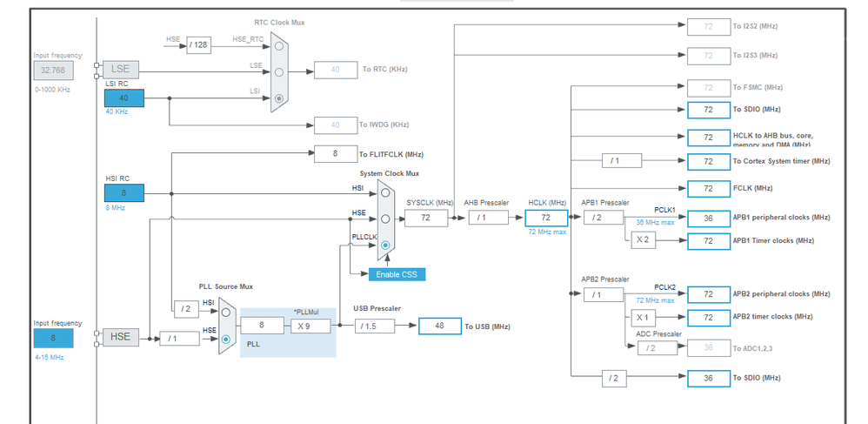Viewport: 868px width, 424px height.
Task: Click the "System Clock Mux" label
Action: click(389, 173)
